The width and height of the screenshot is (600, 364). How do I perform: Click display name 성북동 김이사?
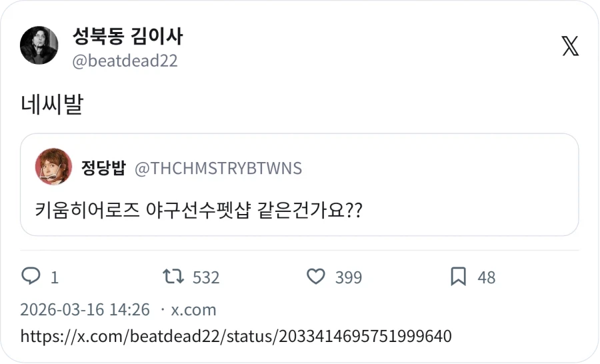[127, 37]
